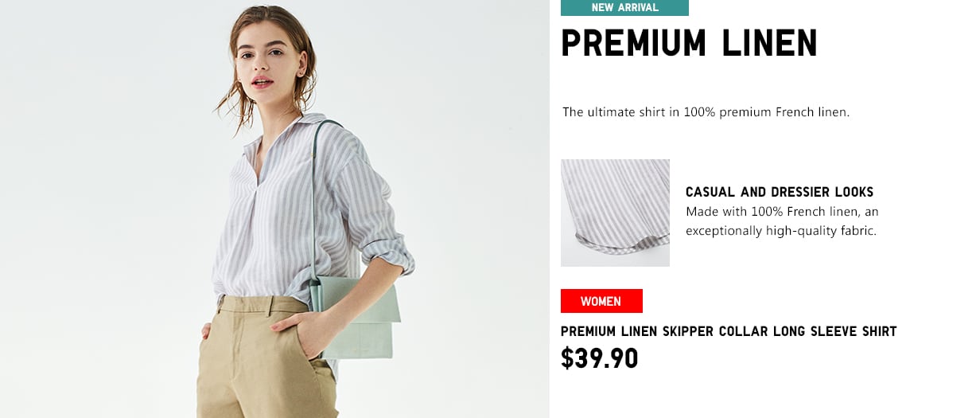Select the red WOMEN category label

pyautogui.click(x=601, y=301)
